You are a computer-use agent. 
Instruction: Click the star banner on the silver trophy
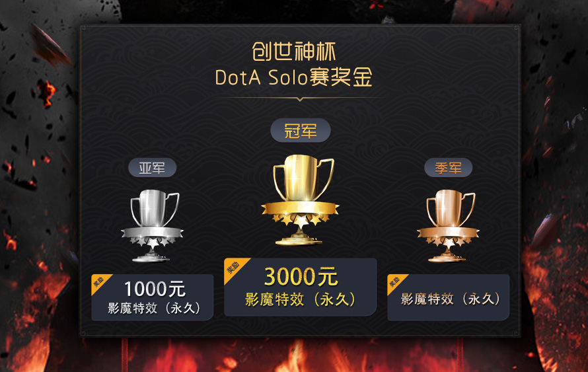click(x=152, y=237)
